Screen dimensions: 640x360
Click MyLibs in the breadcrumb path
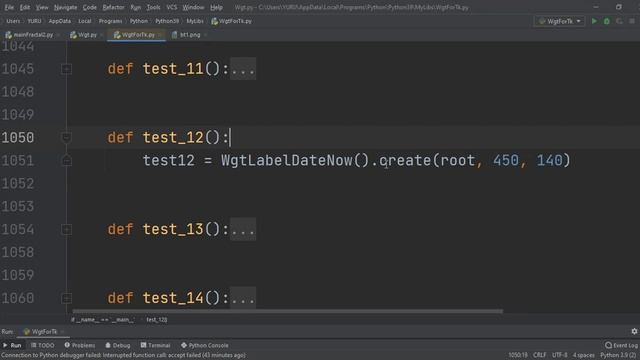(x=195, y=21)
